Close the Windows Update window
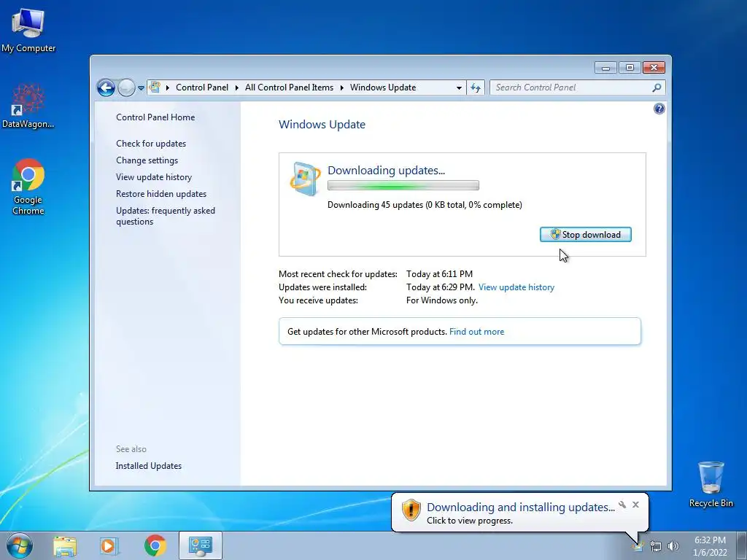 click(654, 68)
